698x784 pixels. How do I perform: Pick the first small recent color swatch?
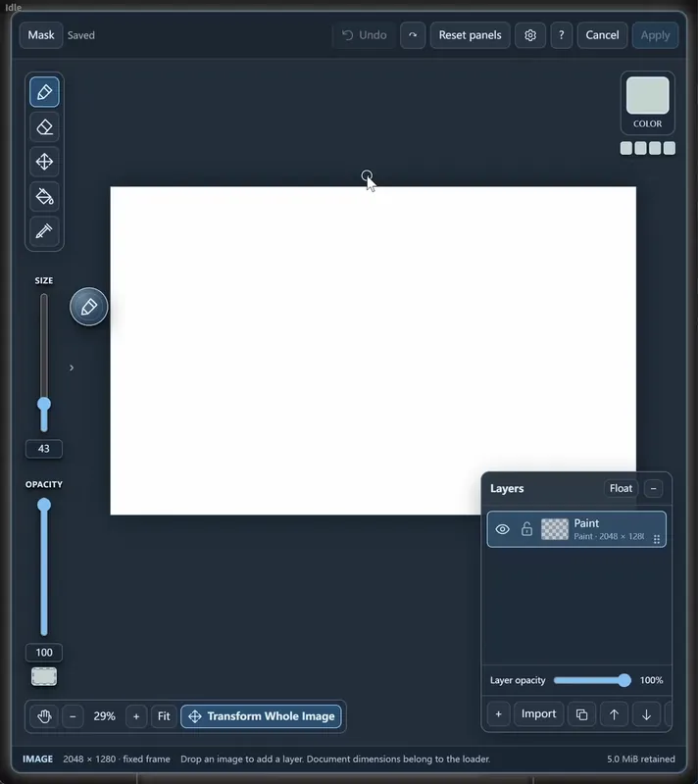[x=626, y=148]
